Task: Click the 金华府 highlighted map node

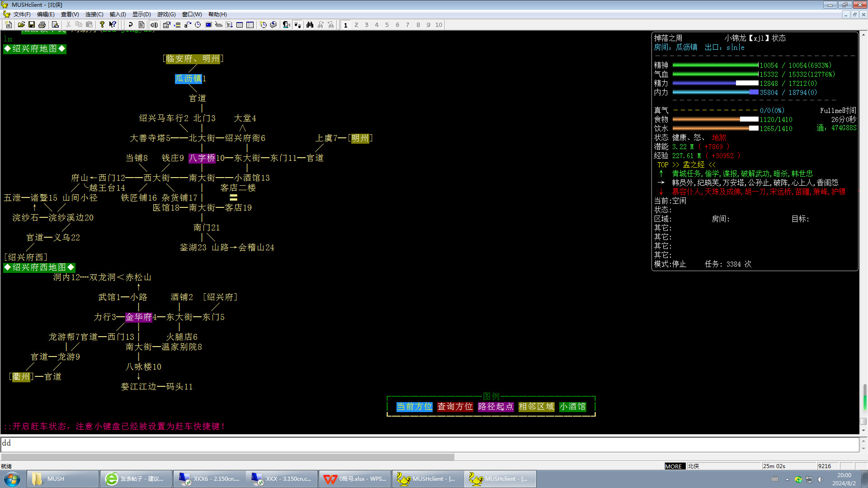Action: point(139,317)
